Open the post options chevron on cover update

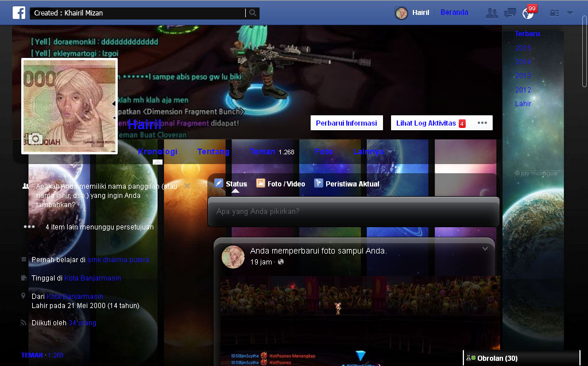pos(485,249)
